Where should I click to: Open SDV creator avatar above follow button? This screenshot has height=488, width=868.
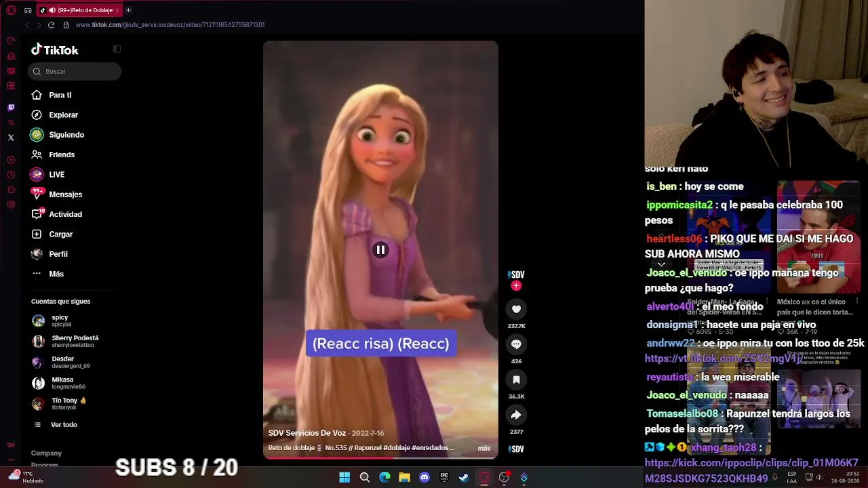(516, 274)
